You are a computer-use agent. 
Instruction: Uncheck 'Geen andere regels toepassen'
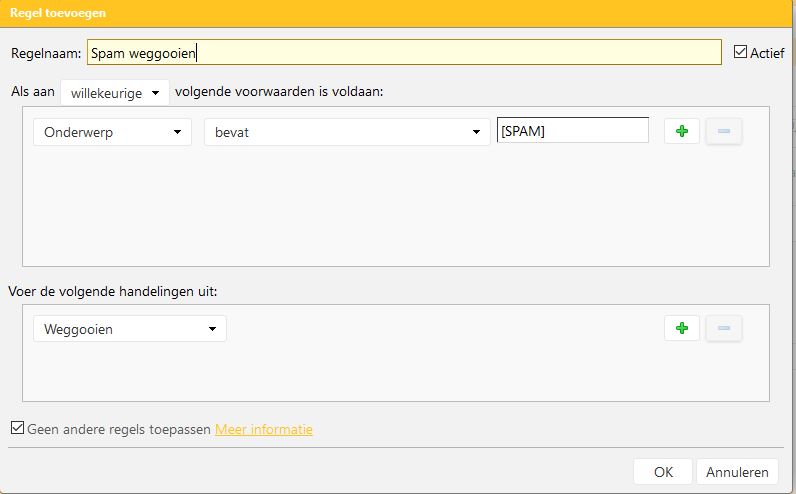(17, 429)
